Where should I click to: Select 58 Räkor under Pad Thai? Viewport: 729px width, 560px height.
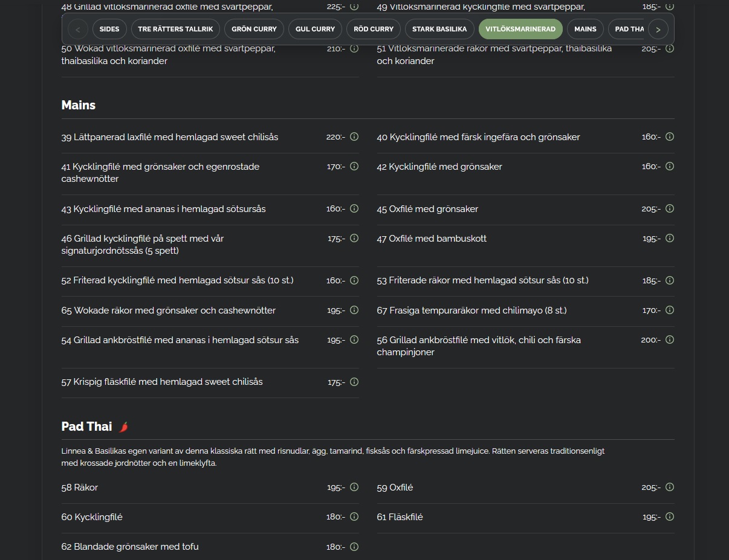(80, 488)
